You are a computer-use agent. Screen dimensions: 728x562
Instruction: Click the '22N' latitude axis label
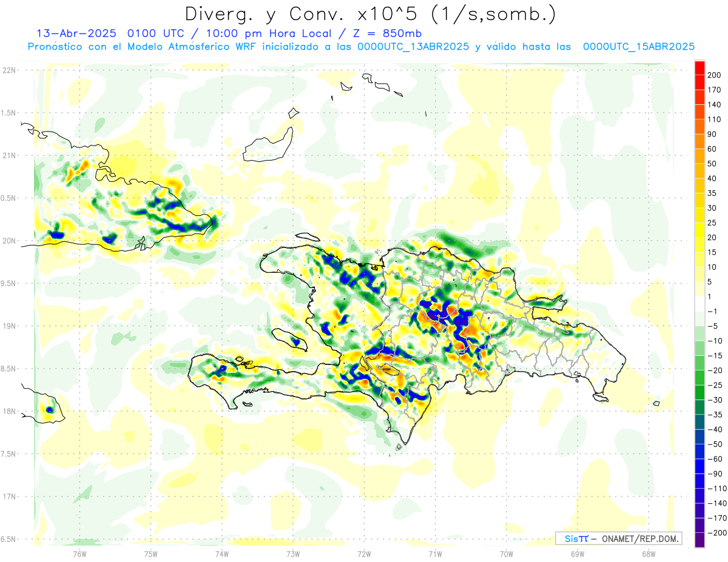tap(10, 70)
